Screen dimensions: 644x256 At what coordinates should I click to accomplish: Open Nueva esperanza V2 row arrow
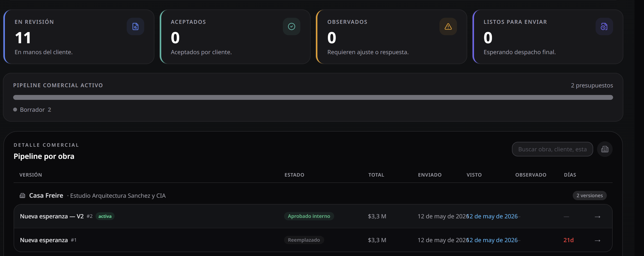[x=598, y=217]
